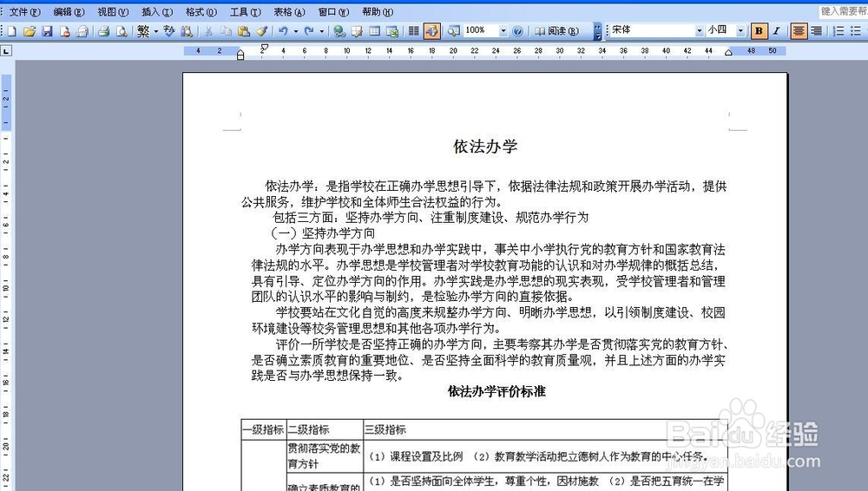Toggle Italic formatting
The image size is (868, 491).
click(776, 31)
